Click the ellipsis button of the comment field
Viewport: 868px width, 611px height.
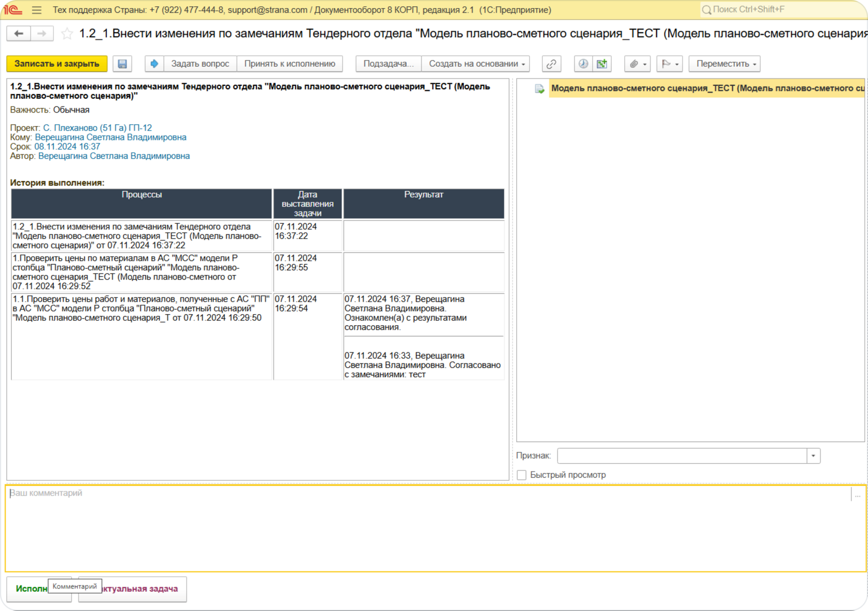pyautogui.click(x=857, y=495)
